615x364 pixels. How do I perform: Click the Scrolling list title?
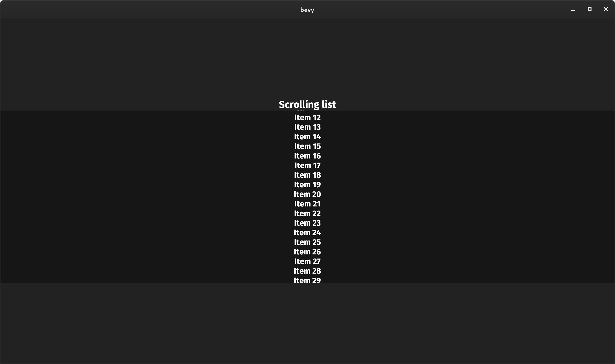pyautogui.click(x=307, y=105)
